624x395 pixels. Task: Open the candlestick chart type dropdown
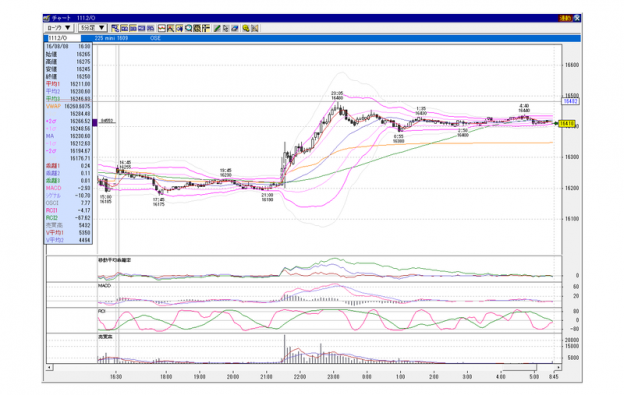(58, 28)
